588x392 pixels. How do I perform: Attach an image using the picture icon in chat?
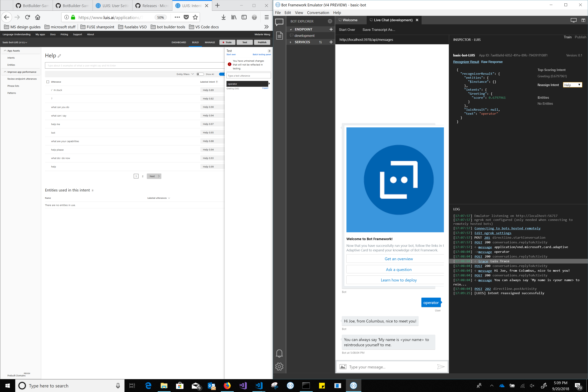click(343, 367)
